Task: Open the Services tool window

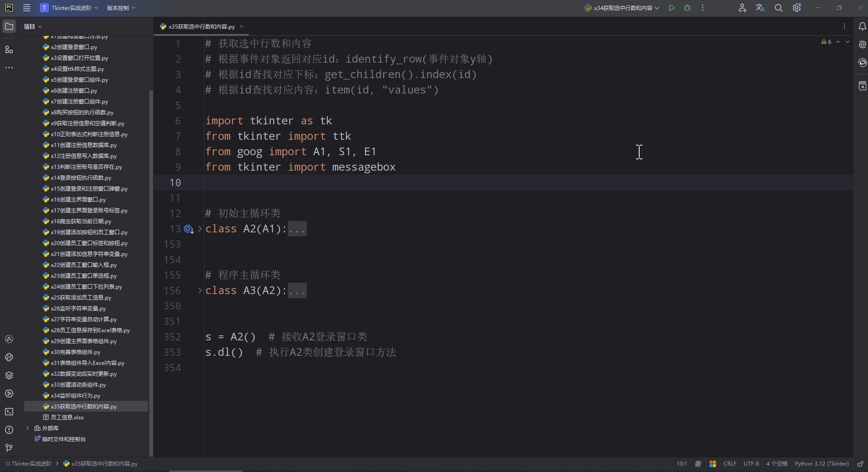Action: click(9, 394)
